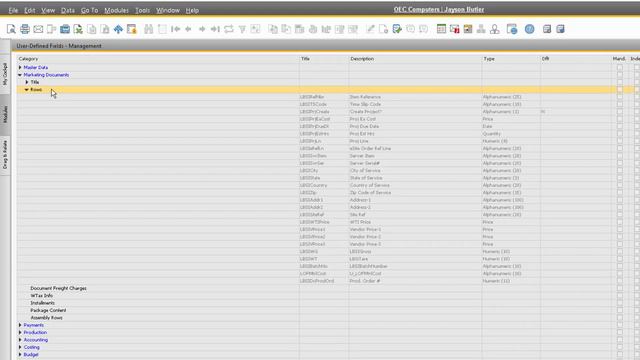Tick Mandatory checkbox for Prod. Order # row

620,281
